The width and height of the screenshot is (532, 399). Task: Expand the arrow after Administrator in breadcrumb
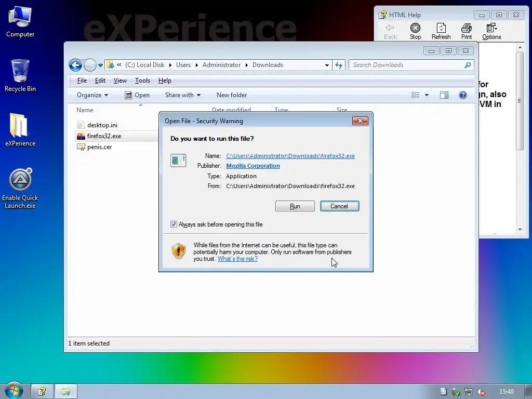coord(247,65)
